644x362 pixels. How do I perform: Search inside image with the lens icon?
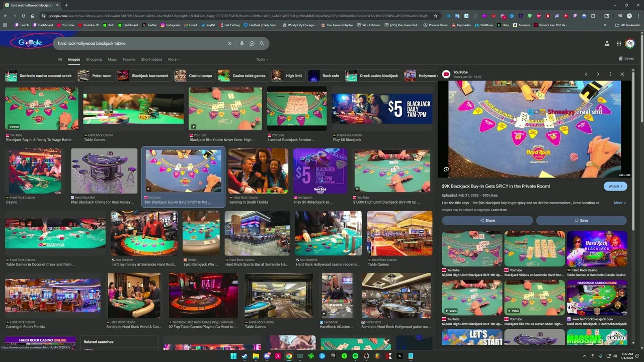446,169
